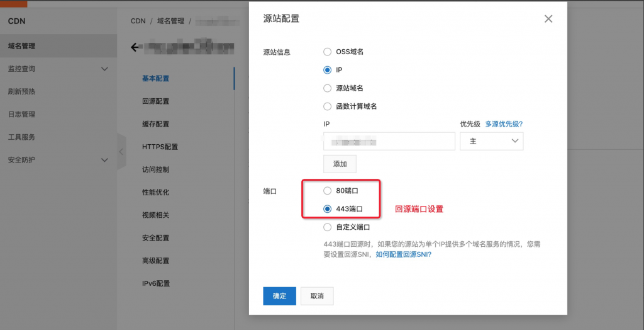
Task: Switch to the 视频相关 tab
Action: pos(156,215)
